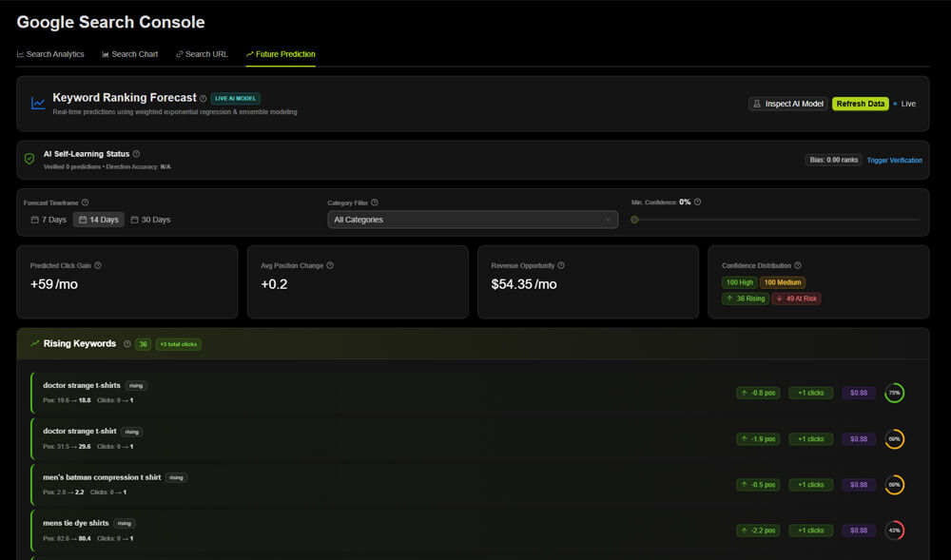Viewport: 951px width, 560px height.
Task: Click the Live status indicator
Action: point(904,104)
